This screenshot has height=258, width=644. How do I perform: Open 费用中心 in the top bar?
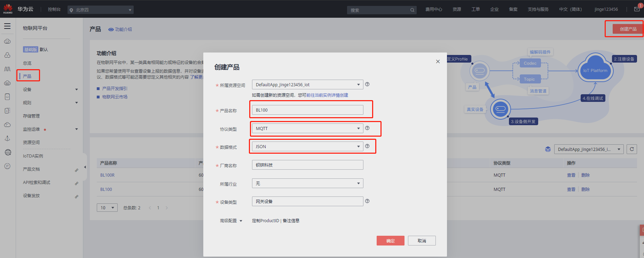(x=434, y=9)
